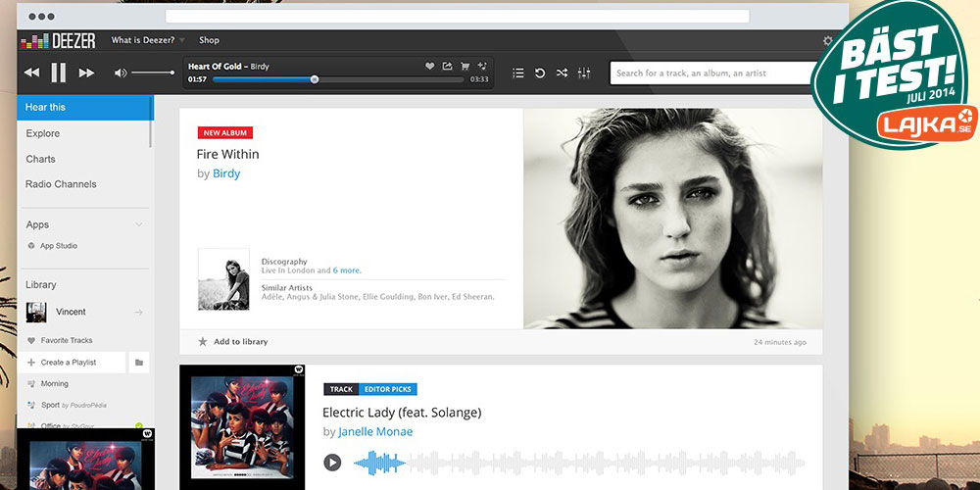This screenshot has height=490, width=980.
Task: Pause the playing track
Action: [58, 73]
